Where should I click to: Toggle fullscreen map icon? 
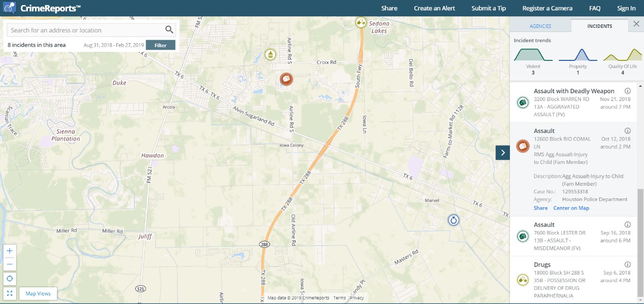[10, 293]
